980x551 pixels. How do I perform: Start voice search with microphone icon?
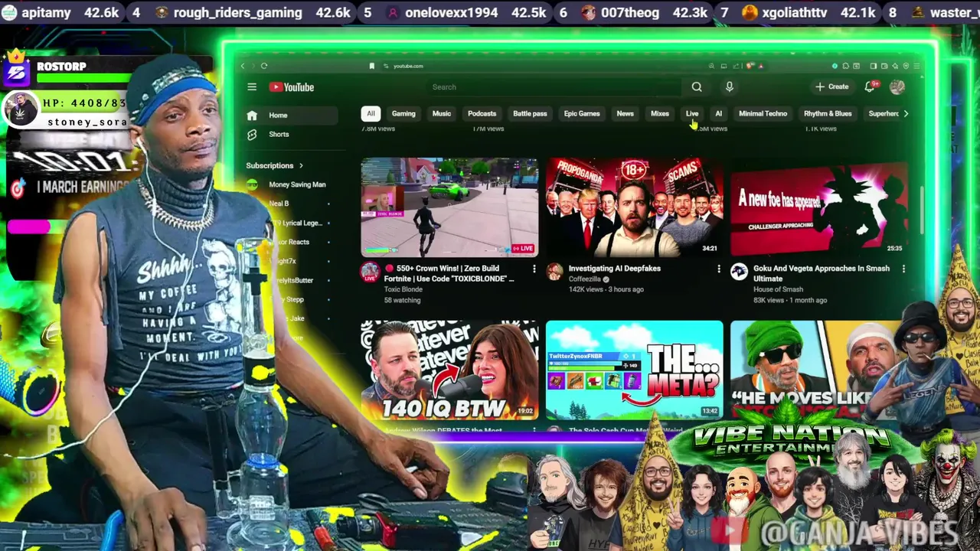click(x=729, y=87)
